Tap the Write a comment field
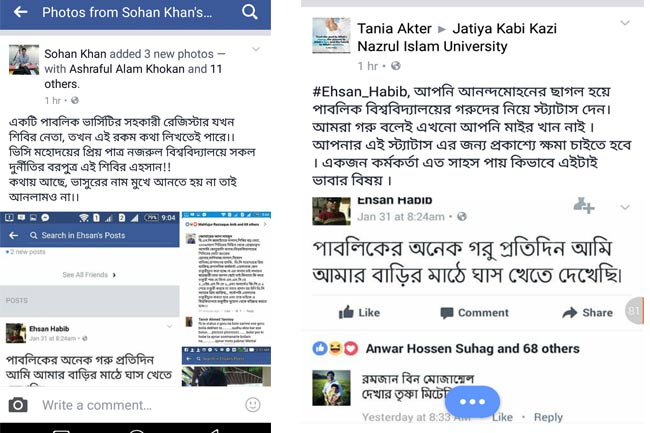This screenshot has width=650, height=433. [x=135, y=405]
